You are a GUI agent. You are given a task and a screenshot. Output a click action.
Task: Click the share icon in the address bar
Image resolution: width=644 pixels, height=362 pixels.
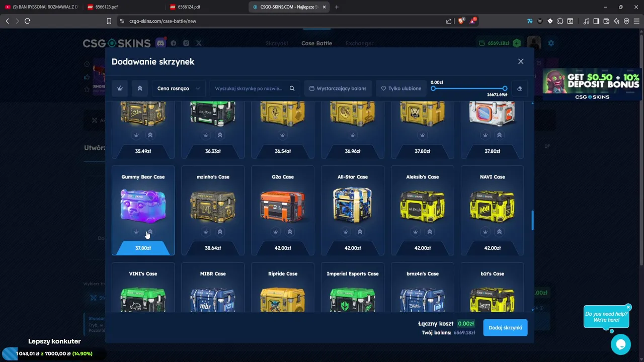449,21
